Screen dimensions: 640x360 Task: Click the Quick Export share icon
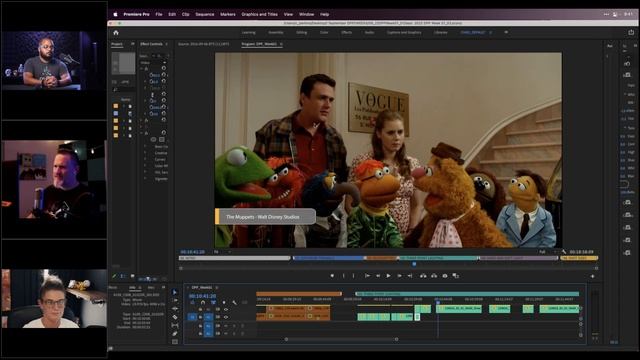point(631,32)
